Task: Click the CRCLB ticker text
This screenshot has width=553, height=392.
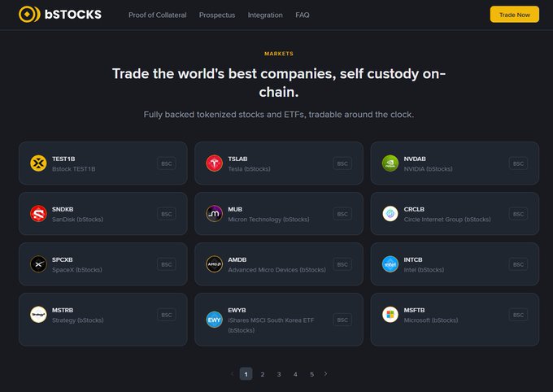Action: coord(414,209)
